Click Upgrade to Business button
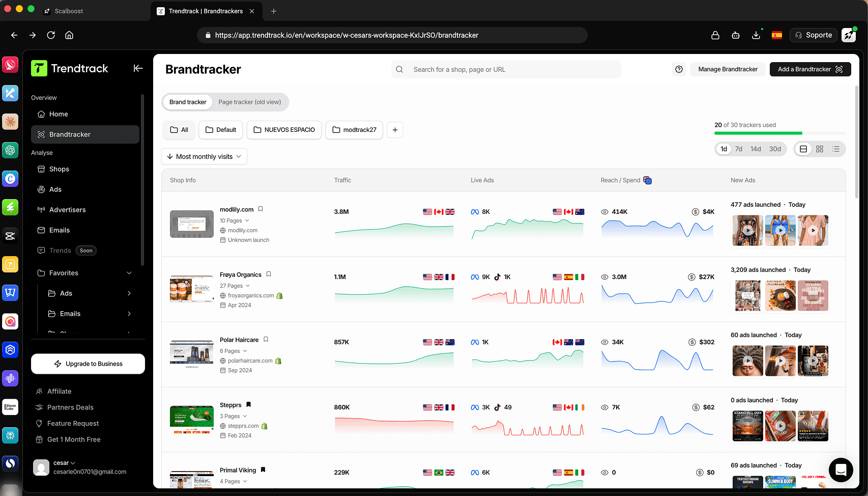 click(x=88, y=364)
